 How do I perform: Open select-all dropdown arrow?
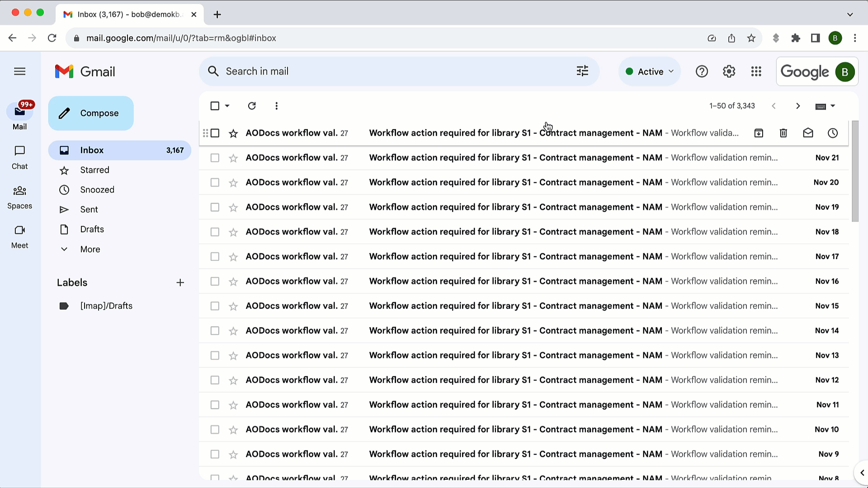pyautogui.click(x=227, y=106)
